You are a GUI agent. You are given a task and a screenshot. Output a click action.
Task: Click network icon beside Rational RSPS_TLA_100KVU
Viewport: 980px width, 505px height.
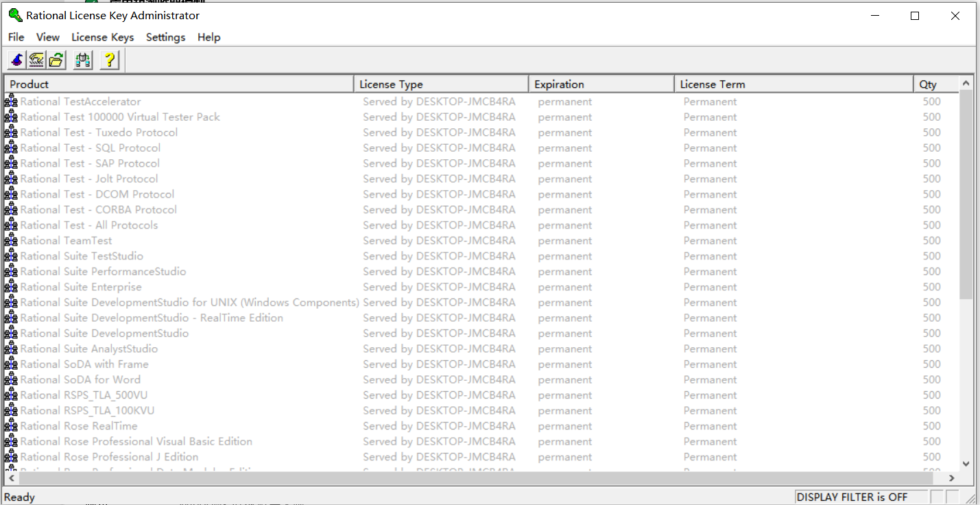point(11,410)
